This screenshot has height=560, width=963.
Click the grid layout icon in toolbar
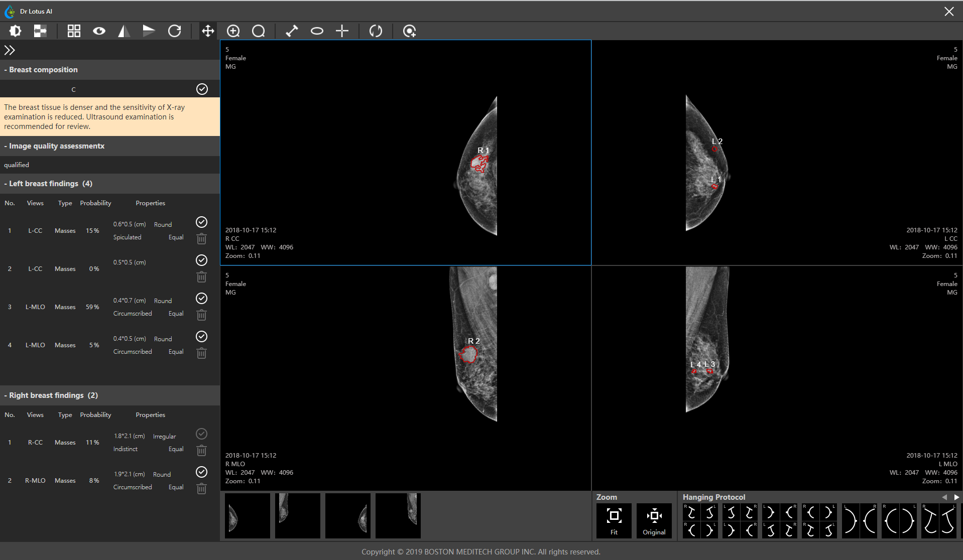pos(74,31)
